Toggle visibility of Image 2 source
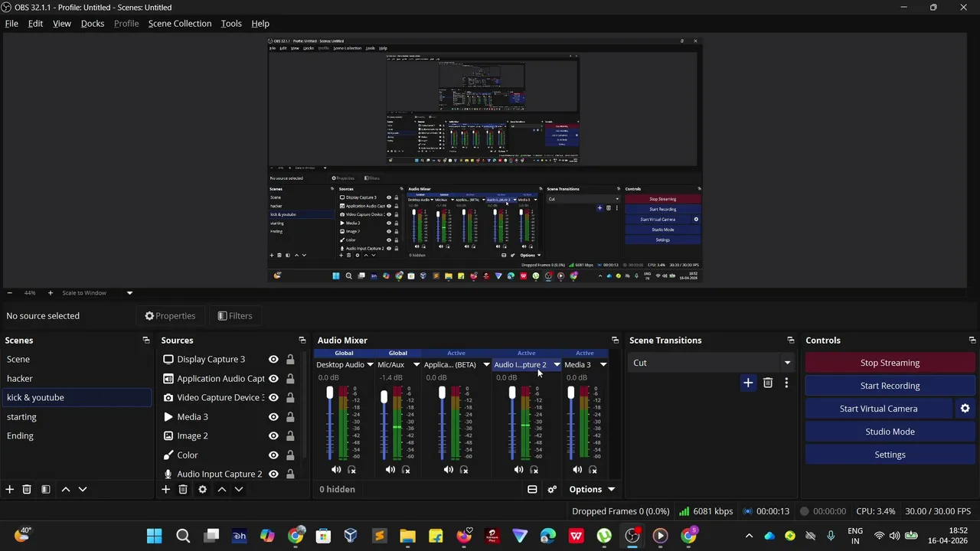Viewport: 980px width, 551px height. 273,435
